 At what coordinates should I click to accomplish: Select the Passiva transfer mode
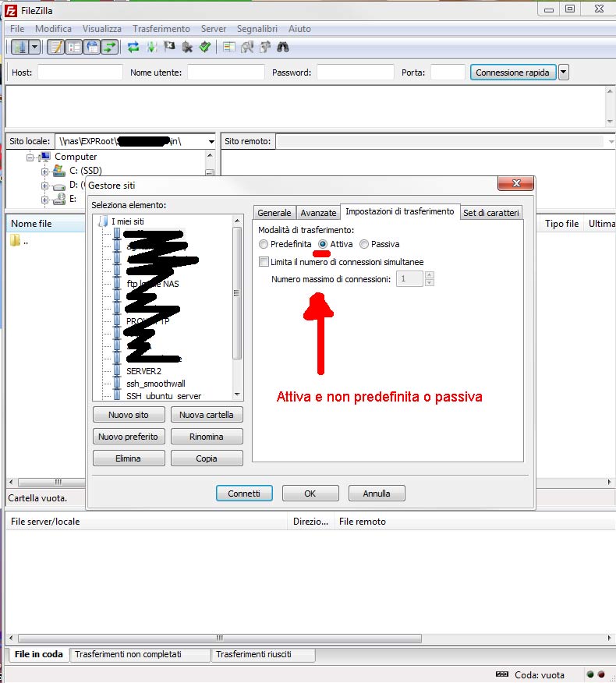(364, 244)
